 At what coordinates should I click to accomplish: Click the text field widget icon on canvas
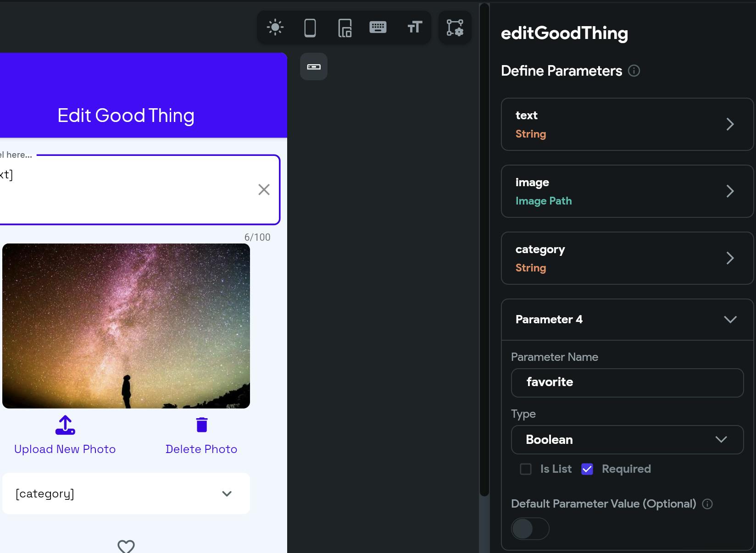point(314,67)
